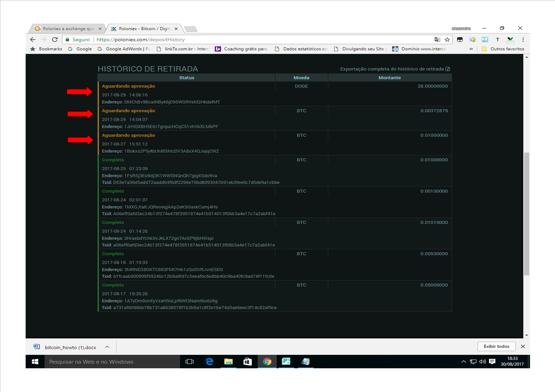Click the scrollbar up arrow
This screenshot has width=555, height=392.
point(527,57)
